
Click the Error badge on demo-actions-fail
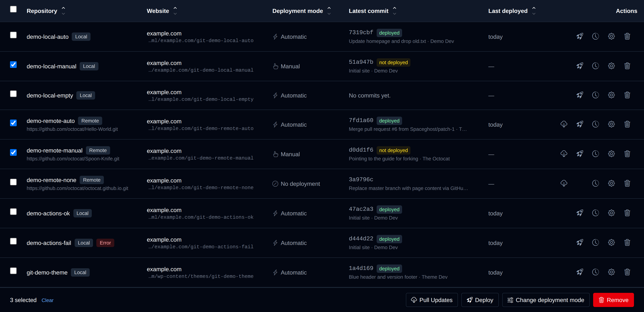[x=105, y=243]
